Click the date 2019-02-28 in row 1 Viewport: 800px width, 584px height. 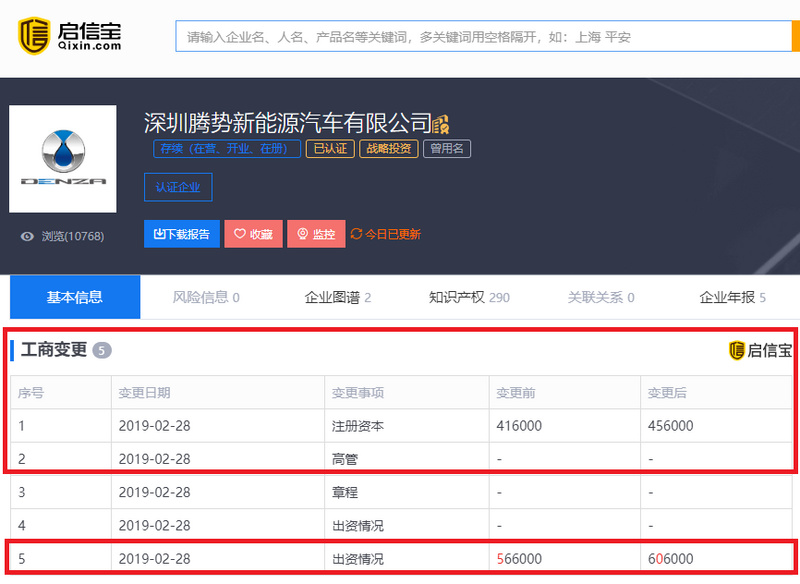pyautogui.click(x=155, y=426)
